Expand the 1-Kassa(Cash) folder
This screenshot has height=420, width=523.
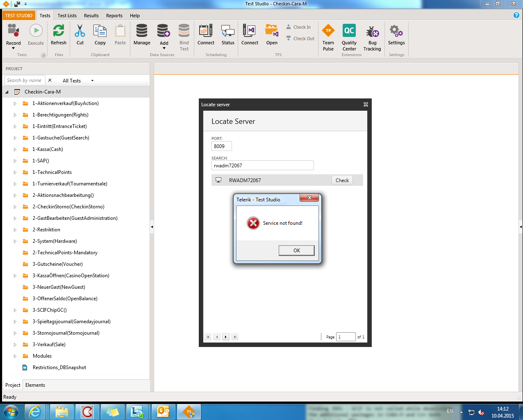tap(15, 149)
